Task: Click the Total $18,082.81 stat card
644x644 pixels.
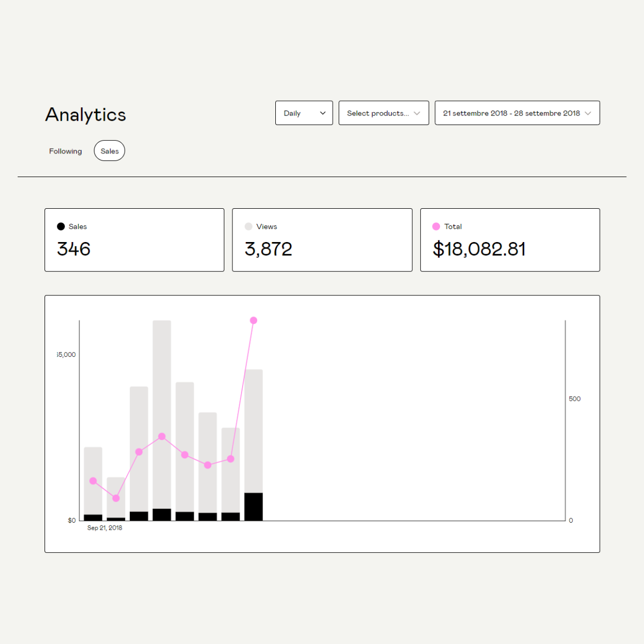Action: coord(510,240)
